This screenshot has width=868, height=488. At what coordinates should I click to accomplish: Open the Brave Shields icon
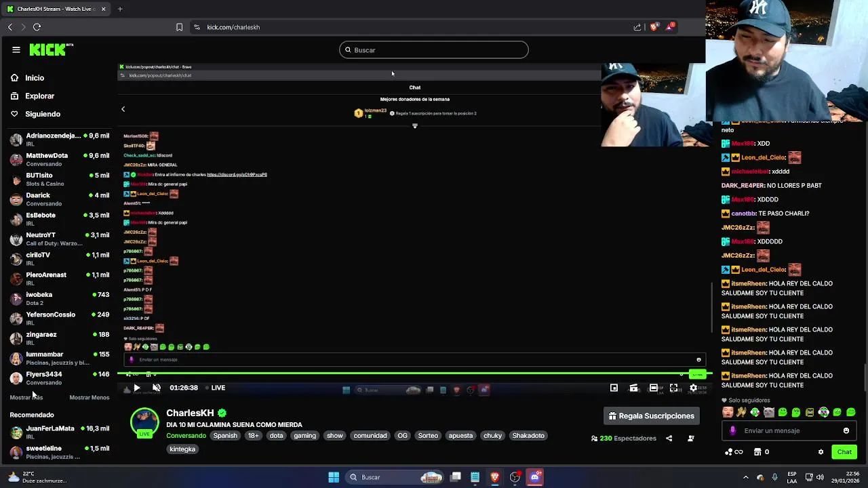(654, 27)
